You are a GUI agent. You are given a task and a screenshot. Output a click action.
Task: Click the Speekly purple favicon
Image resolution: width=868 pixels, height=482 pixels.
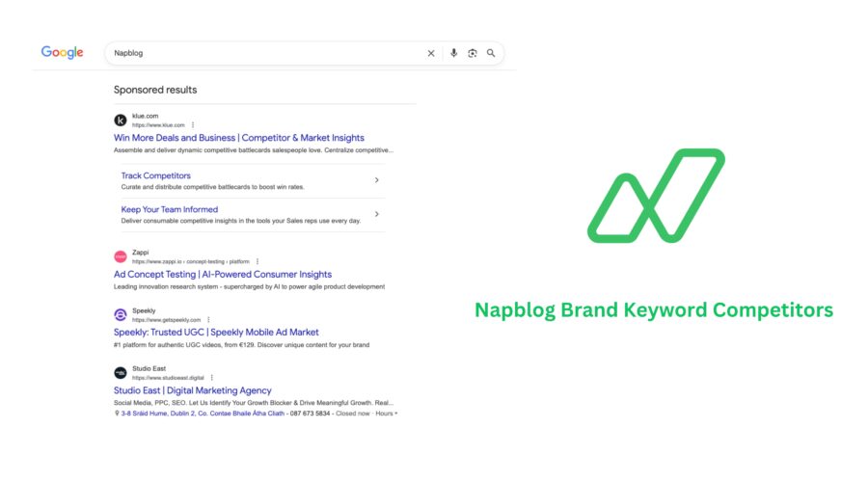pyautogui.click(x=121, y=315)
